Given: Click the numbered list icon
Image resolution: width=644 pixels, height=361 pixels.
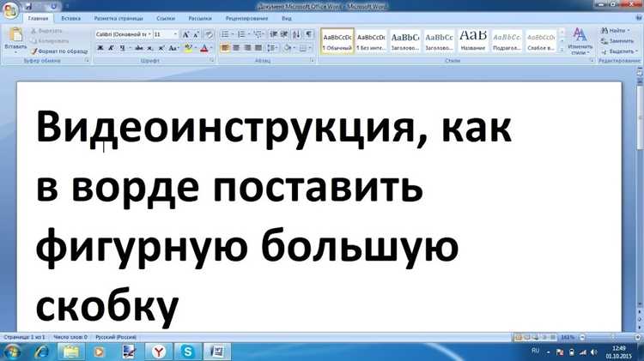Looking at the screenshot, I should pos(241,34).
